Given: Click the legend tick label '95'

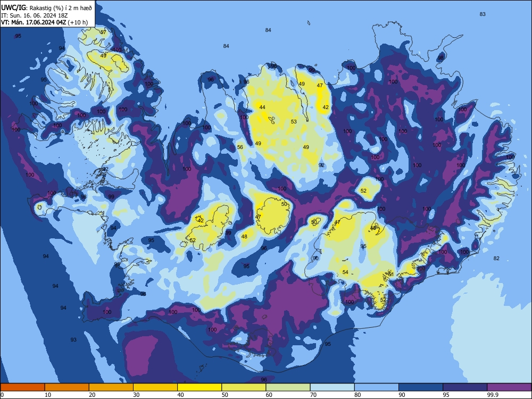Looking at the screenshot, I should coord(446,395).
